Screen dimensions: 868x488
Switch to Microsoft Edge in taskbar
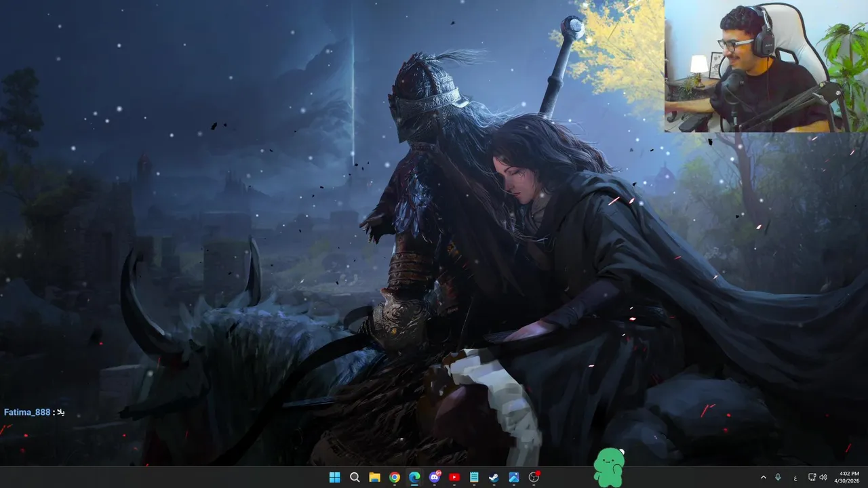pos(414,477)
